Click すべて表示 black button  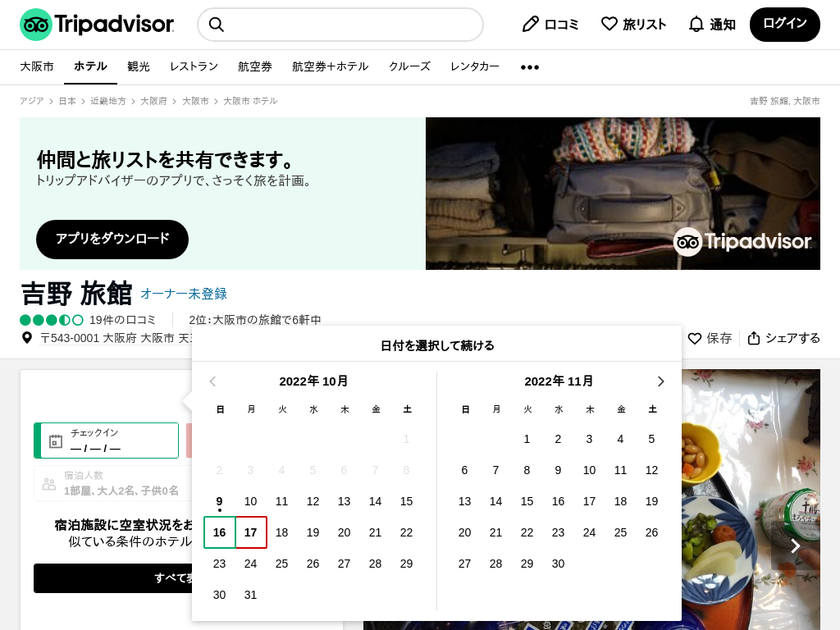click(113, 578)
